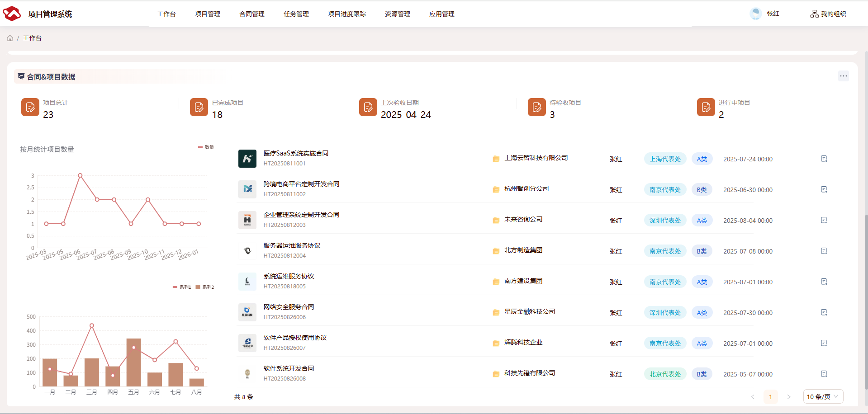
Task: Click the monitor icon before 合同&项目数据
Action: click(x=21, y=76)
